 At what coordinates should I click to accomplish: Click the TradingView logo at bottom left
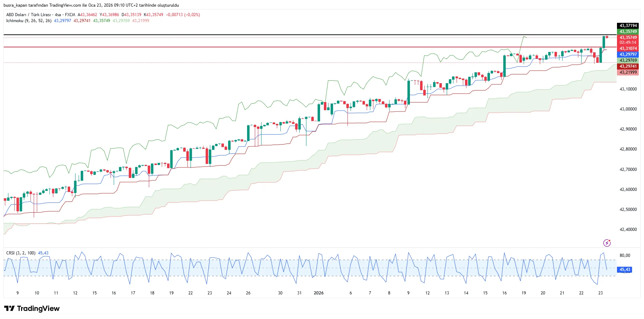click(x=32, y=308)
